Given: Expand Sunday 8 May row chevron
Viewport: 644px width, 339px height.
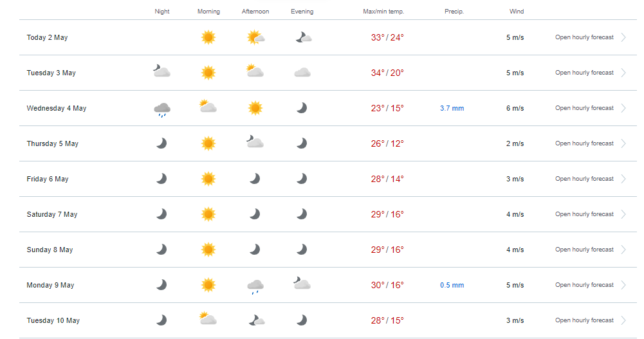Looking at the screenshot, I should 623,250.
